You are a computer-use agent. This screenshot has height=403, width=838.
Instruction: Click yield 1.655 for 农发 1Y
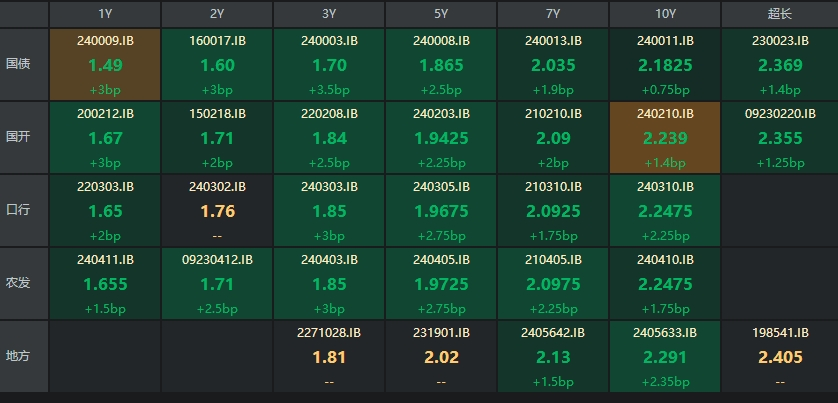click(x=105, y=284)
